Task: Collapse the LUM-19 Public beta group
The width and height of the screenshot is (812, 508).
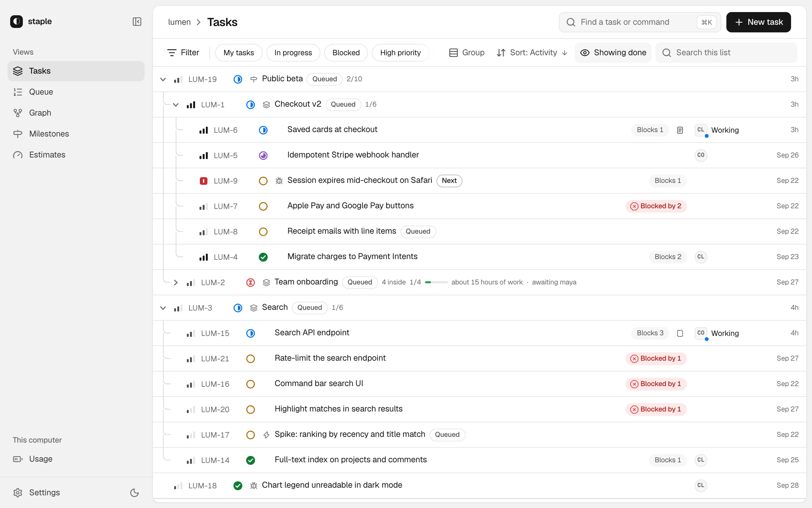Action: click(163, 79)
